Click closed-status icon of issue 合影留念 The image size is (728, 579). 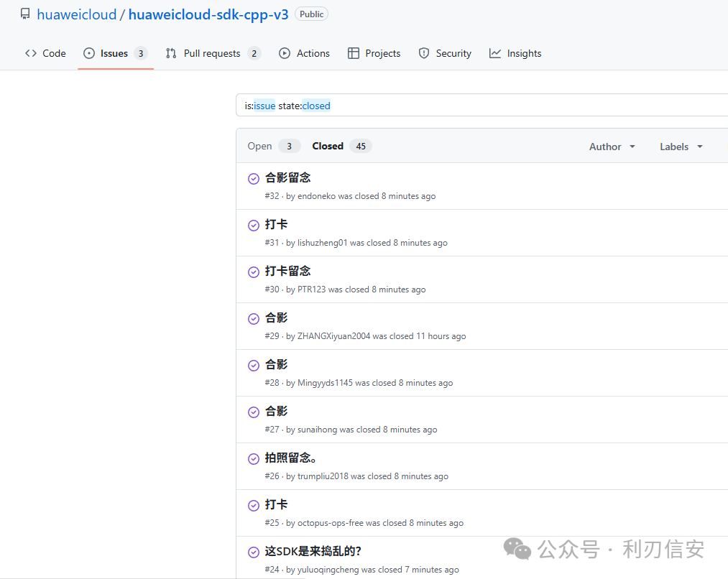(254, 179)
